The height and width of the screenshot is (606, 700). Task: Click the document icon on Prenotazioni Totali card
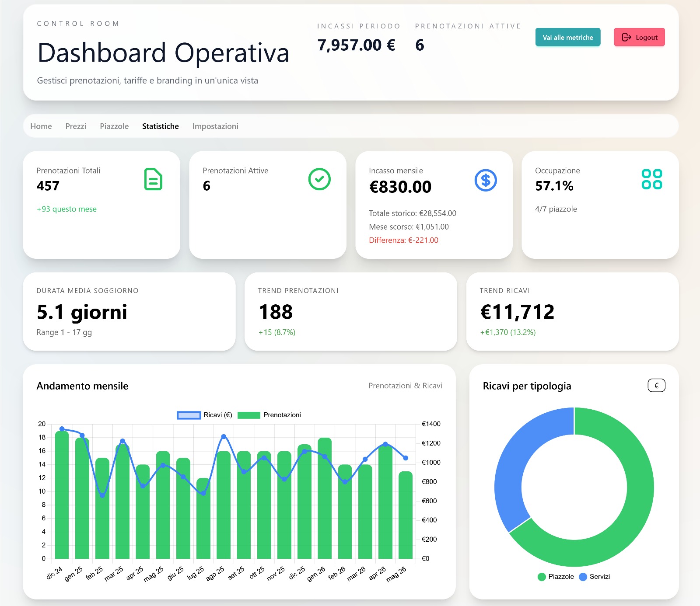point(153,179)
